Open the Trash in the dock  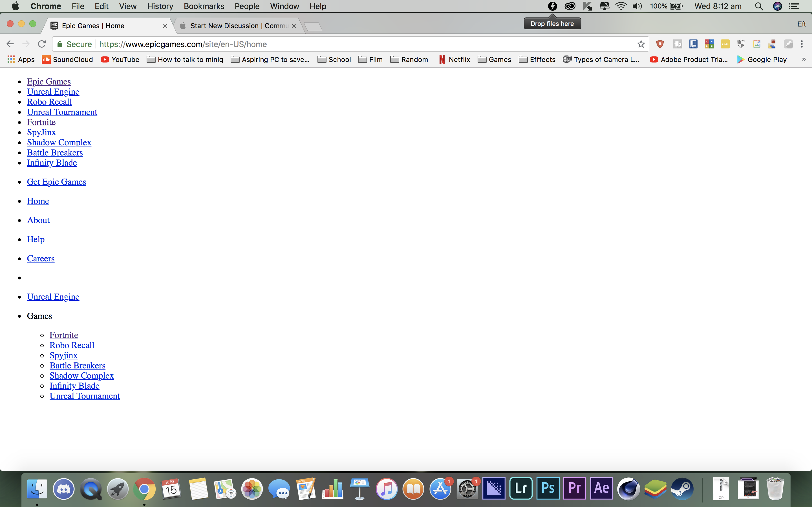[x=776, y=488]
